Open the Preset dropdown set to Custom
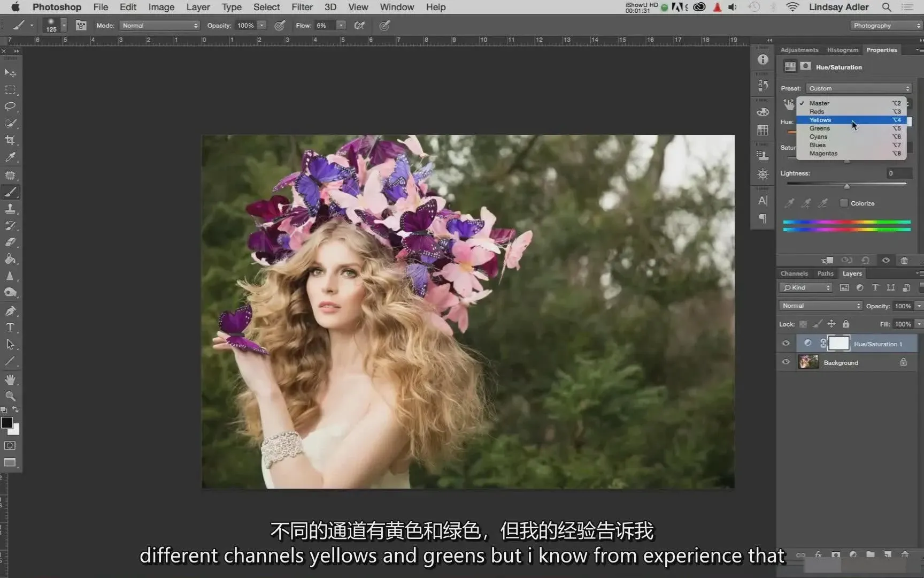 (858, 88)
